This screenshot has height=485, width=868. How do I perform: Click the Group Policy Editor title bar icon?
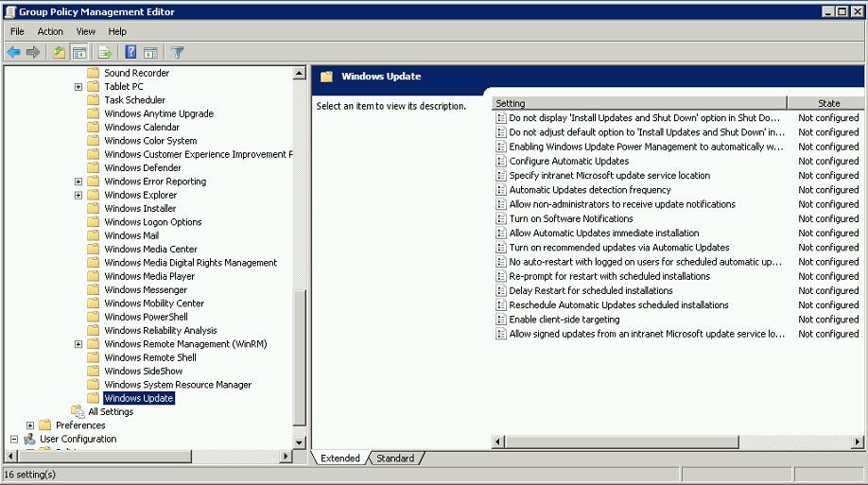pyautogui.click(x=10, y=11)
